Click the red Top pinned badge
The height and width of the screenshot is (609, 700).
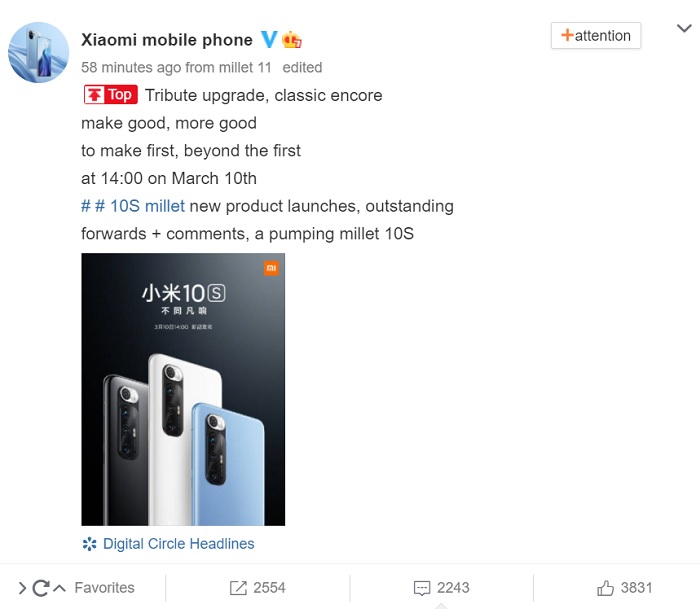[x=111, y=95]
